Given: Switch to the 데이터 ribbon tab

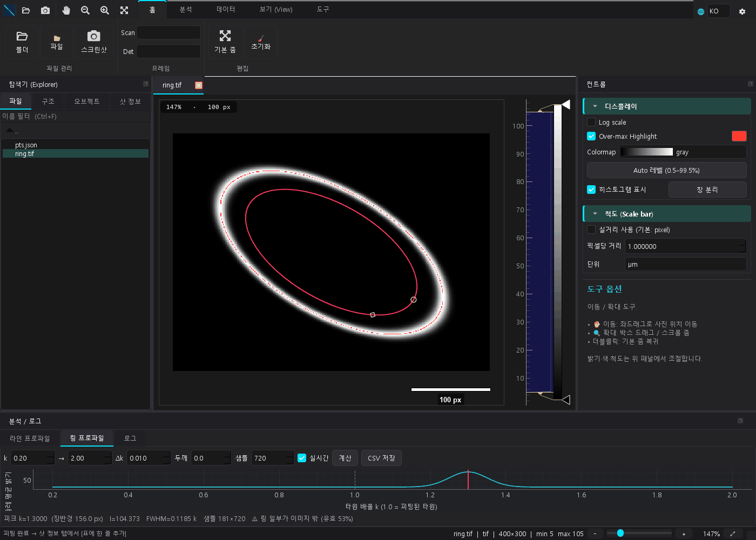Looking at the screenshot, I should (x=226, y=10).
